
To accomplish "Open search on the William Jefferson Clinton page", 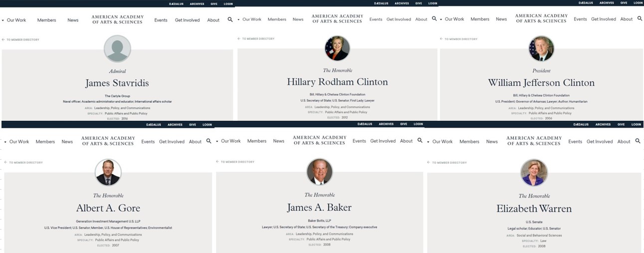I will 640,18.
